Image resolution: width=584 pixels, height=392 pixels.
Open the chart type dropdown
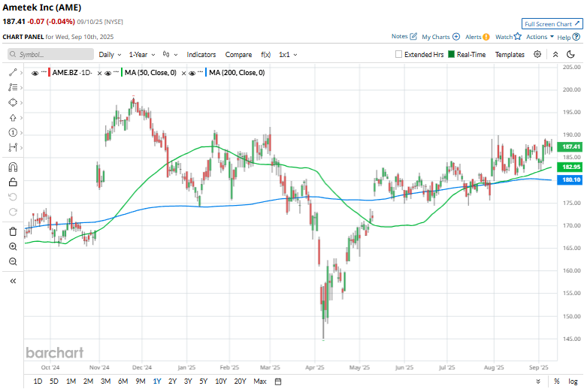coord(170,55)
